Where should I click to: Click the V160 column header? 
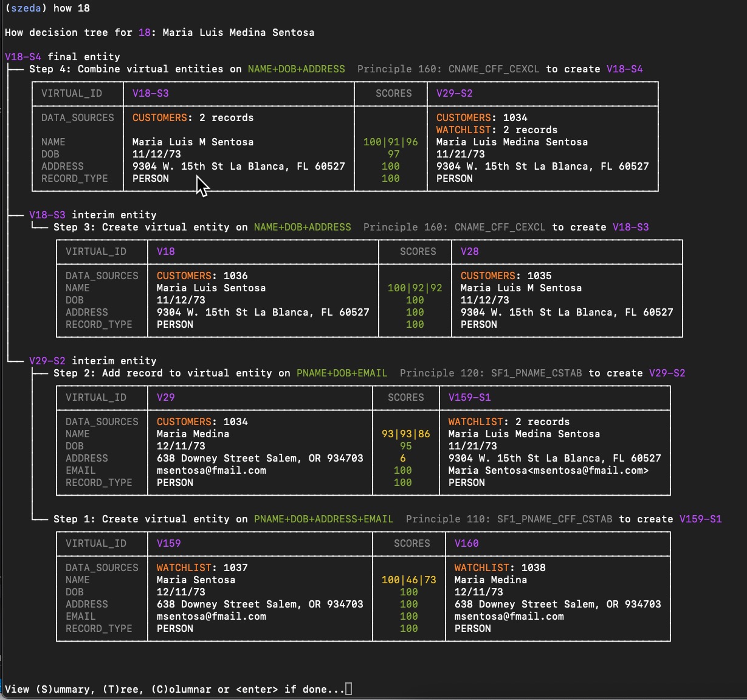tap(466, 543)
